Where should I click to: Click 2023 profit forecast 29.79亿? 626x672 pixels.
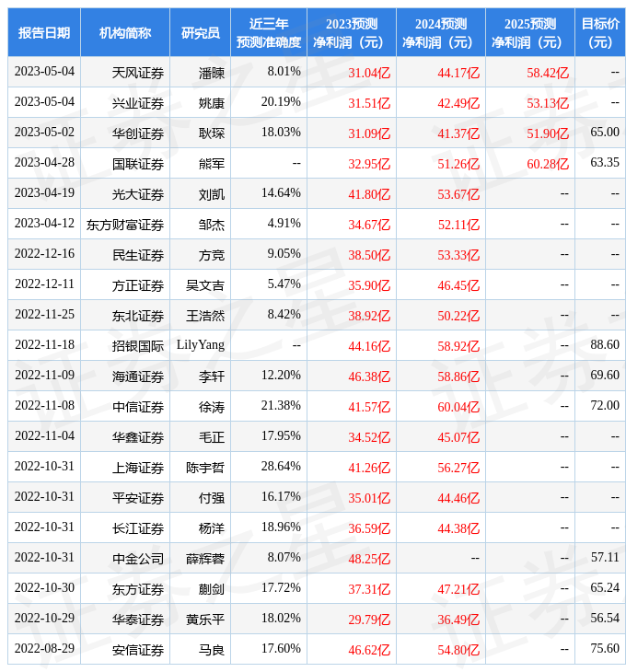pos(369,620)
